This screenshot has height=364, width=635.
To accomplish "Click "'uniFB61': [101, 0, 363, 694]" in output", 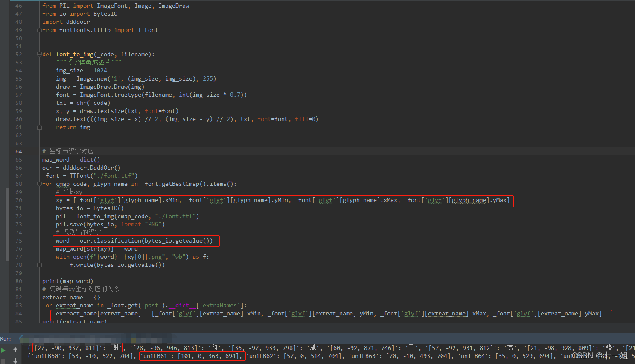I will tap(192, 356).
